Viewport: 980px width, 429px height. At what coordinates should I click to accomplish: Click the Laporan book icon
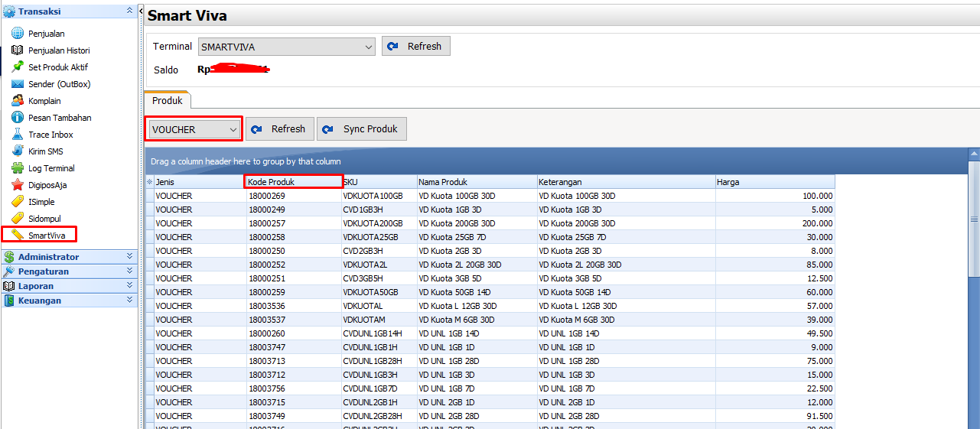coord(9,286)
